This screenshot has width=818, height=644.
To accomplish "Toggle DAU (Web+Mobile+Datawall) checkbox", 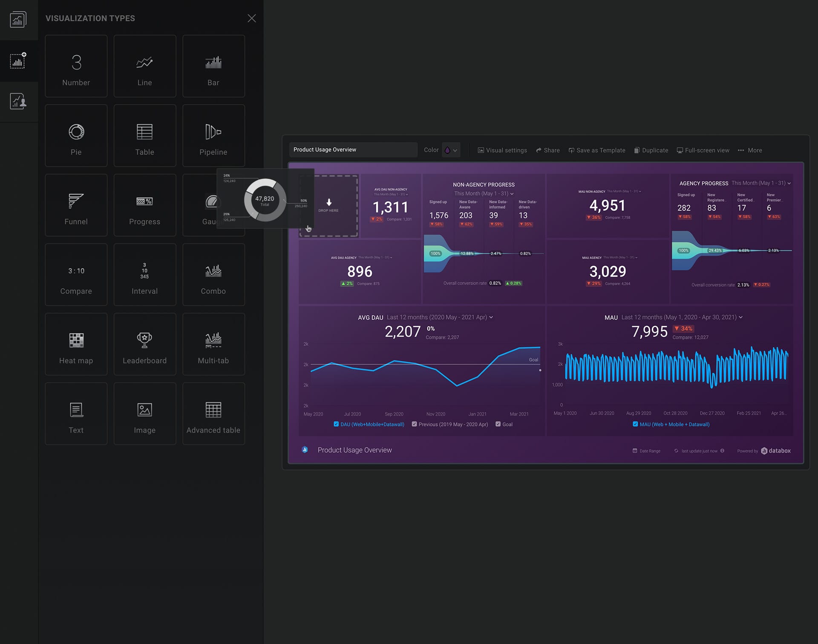I will [x=336, y=424].
